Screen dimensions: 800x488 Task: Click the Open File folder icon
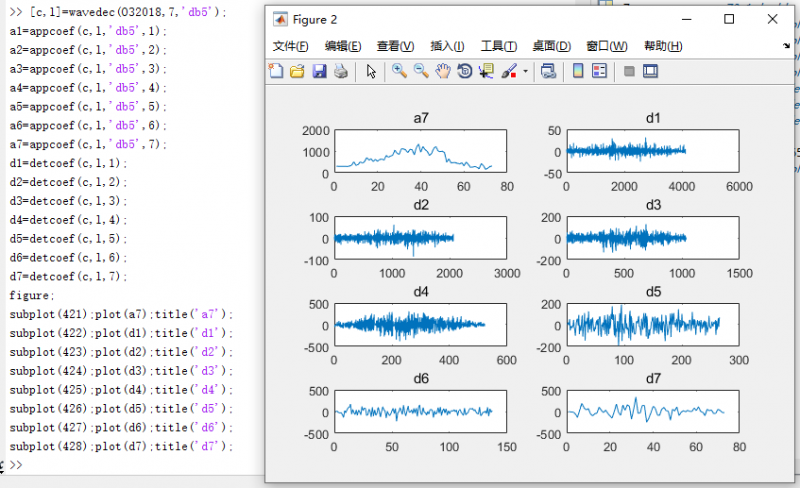point(297,71)
